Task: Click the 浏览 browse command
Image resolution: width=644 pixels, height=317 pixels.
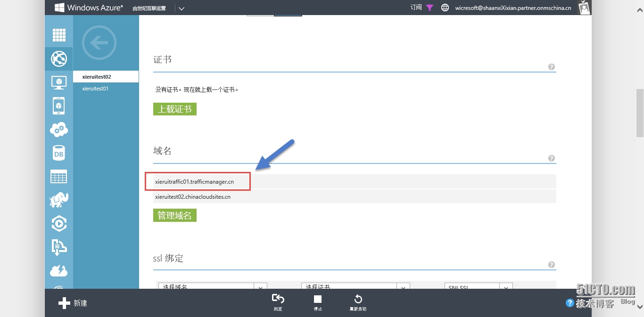Action: (x=278, y=302)
